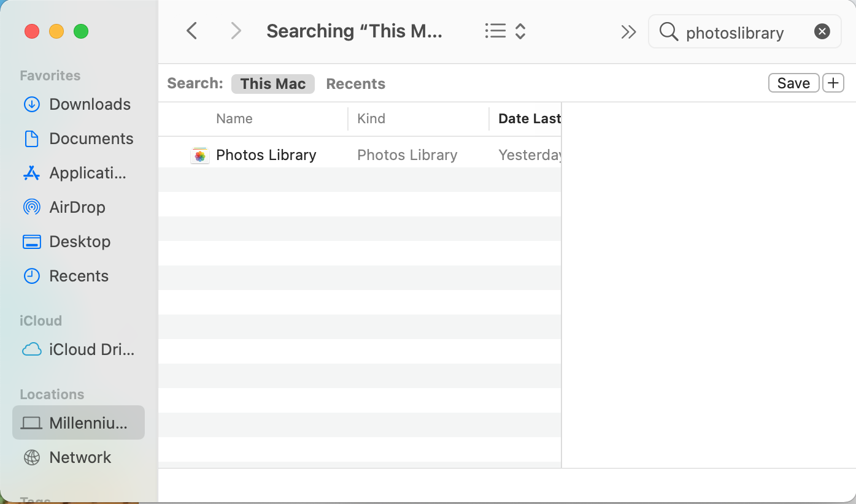This screenshot has height=504, width=856.
Task: Add search criteria with plus button
Action: click(833, 83)
